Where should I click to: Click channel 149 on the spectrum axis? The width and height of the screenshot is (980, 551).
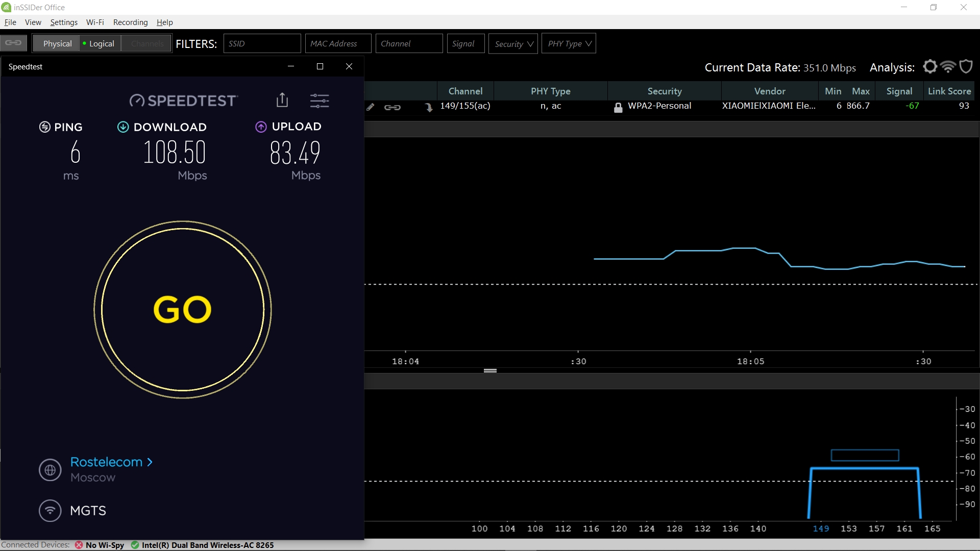(821, 529)
